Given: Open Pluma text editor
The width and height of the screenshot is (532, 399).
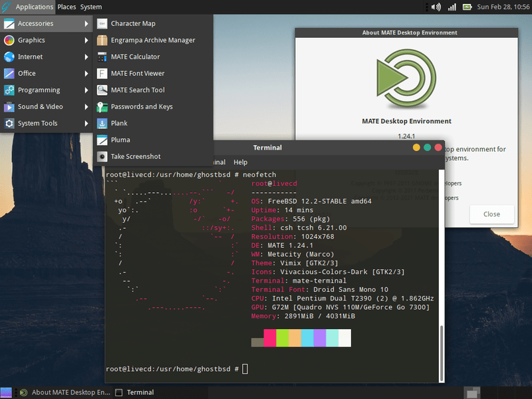Looking at the screenshot, I should [154, 140].
